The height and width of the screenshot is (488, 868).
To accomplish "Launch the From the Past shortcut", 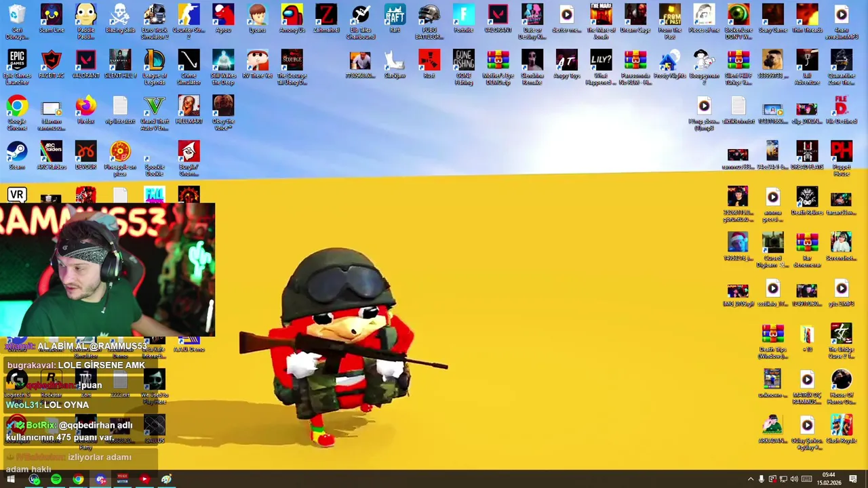I will click(x=669, y=20).
